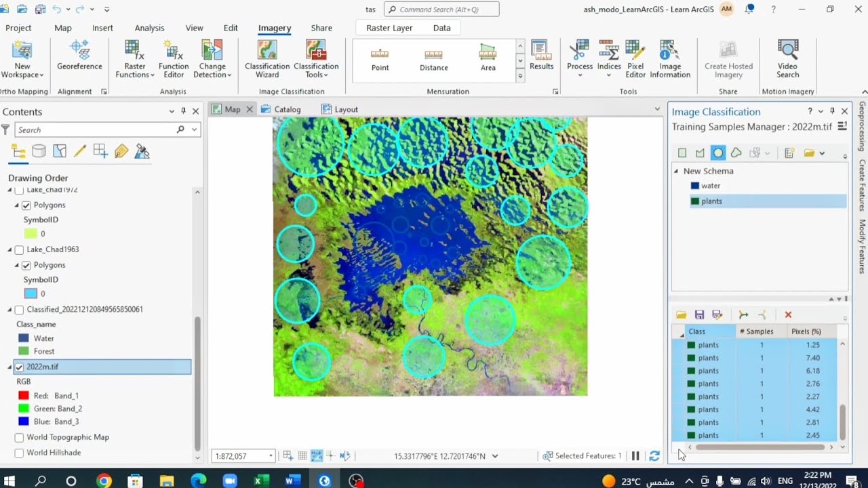Pause map drawing

[635, 456]
